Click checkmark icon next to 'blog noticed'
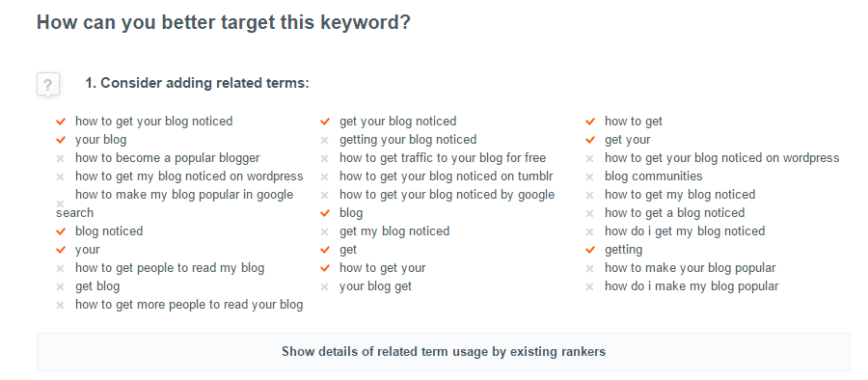Screen dimensions: 868x380 pos(61,231)
